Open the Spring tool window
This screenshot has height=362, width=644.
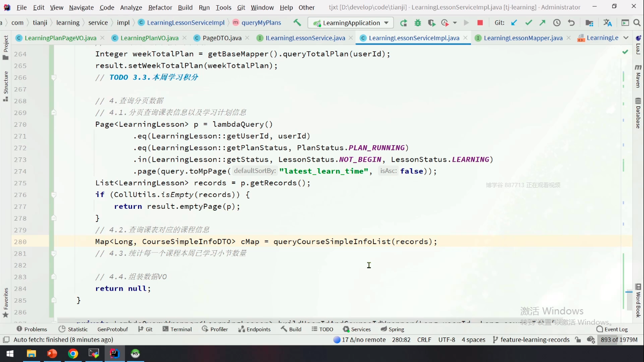point(392,329)
